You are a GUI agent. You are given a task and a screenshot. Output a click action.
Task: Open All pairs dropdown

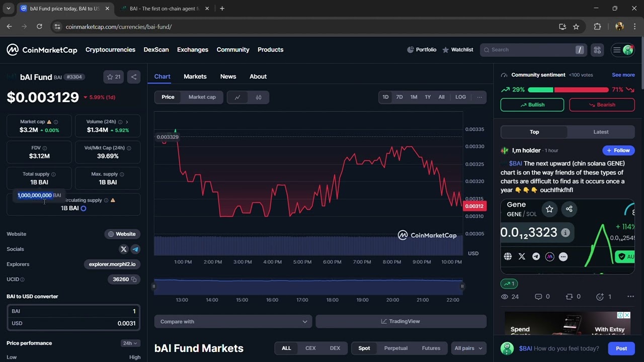(x=468, y=348)
